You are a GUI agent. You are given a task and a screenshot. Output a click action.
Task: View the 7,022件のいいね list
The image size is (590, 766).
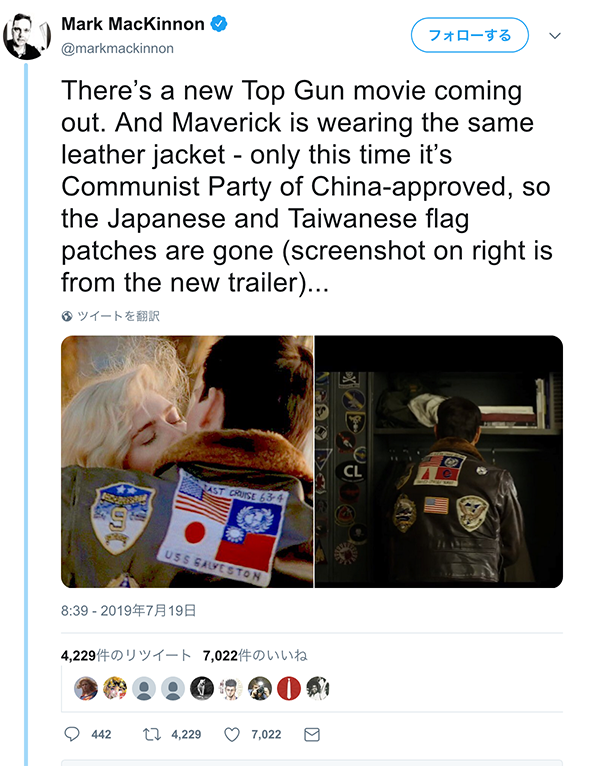click(x=255, y=655)
